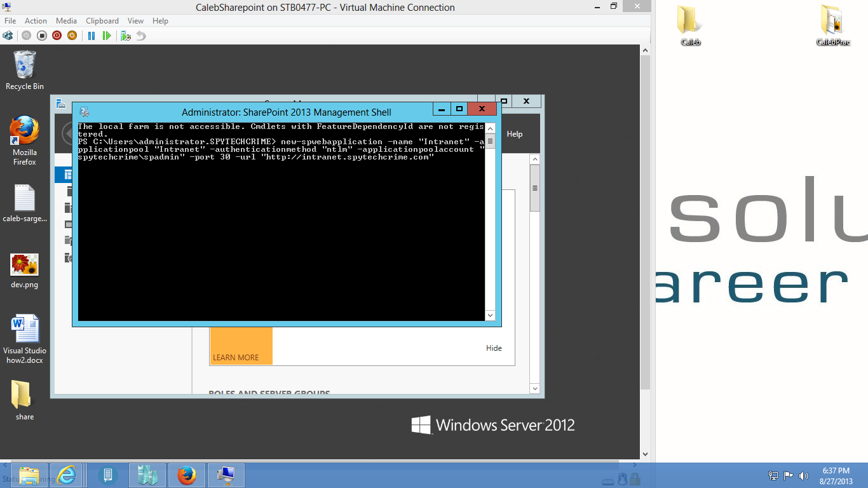
Task: Create a VM checkpoint snapshot icon
Action: [126, 36]
